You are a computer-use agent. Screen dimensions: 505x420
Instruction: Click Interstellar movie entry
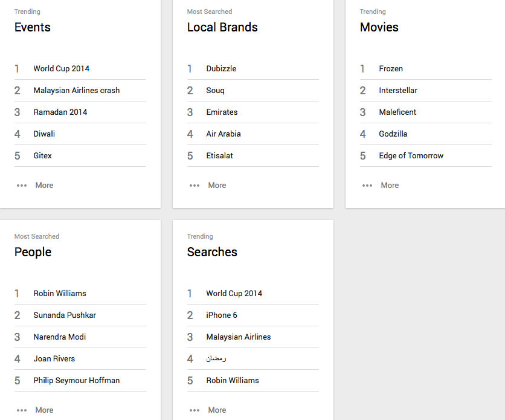[x=398, y=91]
